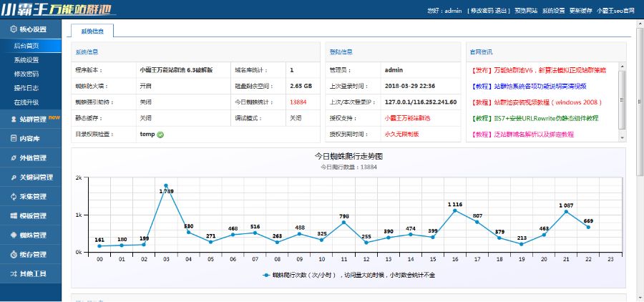Click the 11 hour data point 798
Viewport: 644px width, 302px height.
(x=343, y=223)
